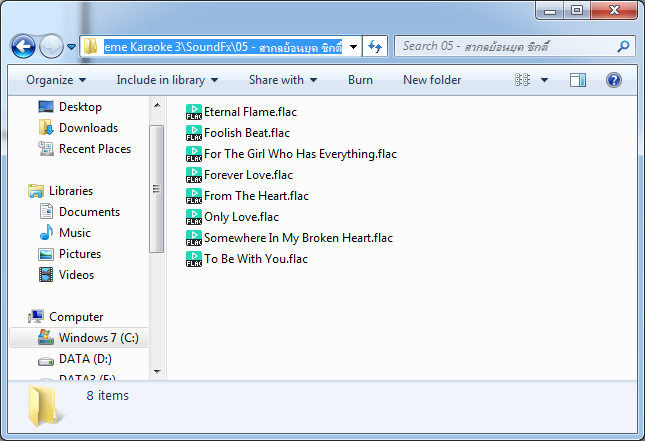Change your view icon button
Image resolution: width=645 pixels, height=441 pixels.
pyautogui.click(x=522, y=80)
